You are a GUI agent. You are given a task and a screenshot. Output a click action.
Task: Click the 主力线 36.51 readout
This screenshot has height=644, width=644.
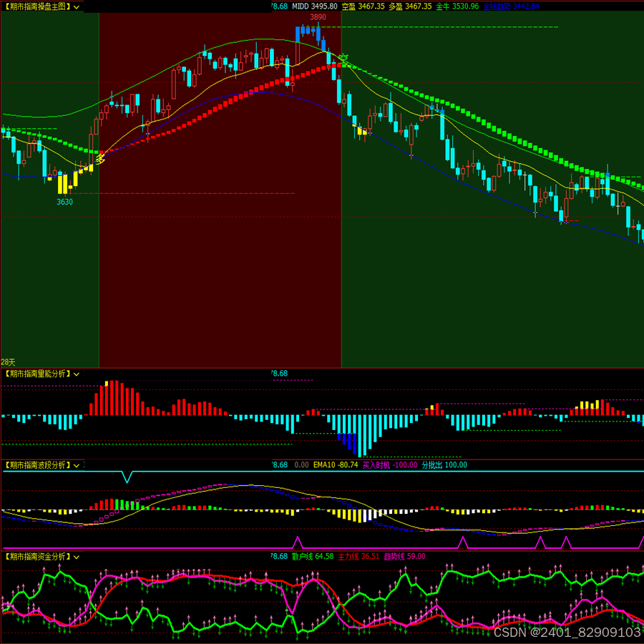pyautogui.click(x=358, y=557)
